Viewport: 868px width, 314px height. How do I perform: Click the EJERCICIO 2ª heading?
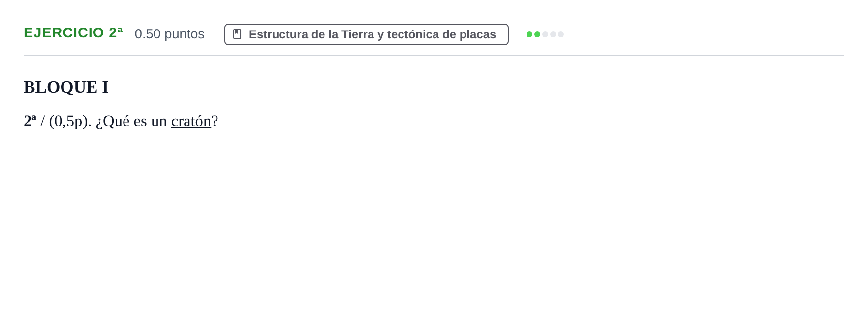point(73,32)
